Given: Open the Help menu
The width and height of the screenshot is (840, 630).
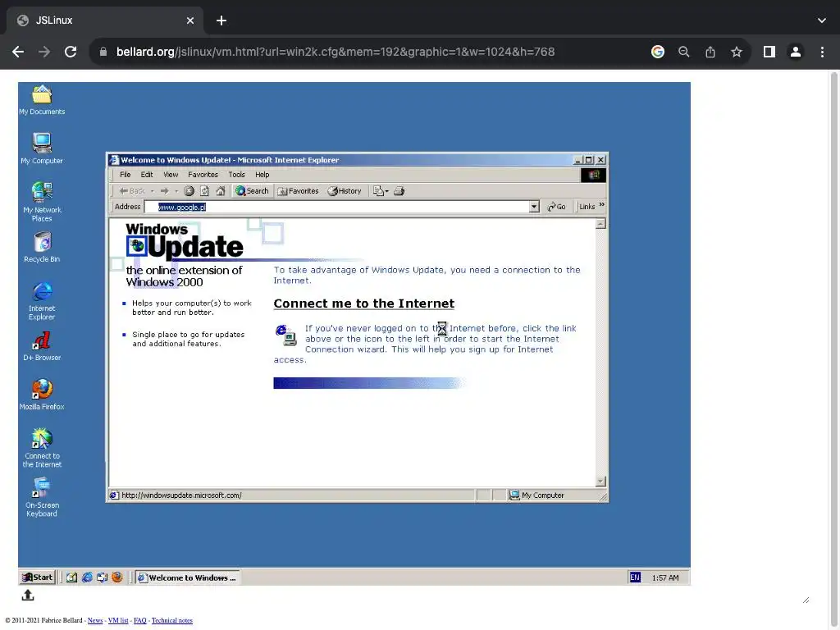Looking at the screenshot, I should click(262, 175).
